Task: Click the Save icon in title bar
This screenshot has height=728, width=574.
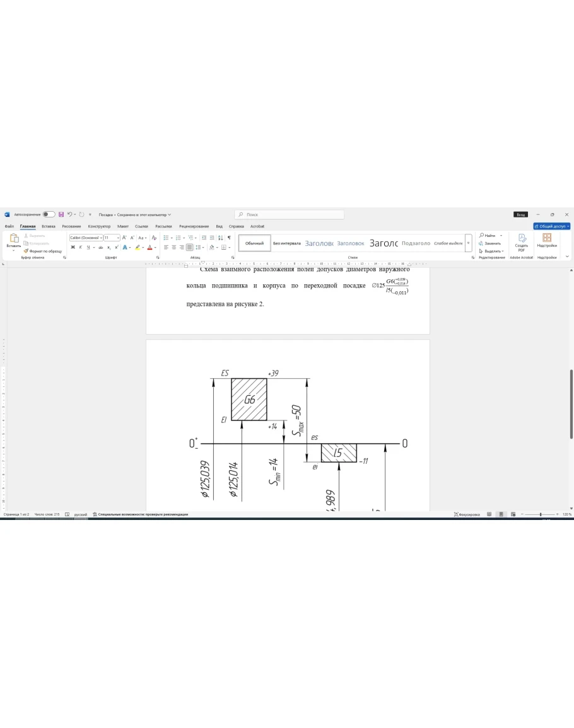Action: click(61, 214)
